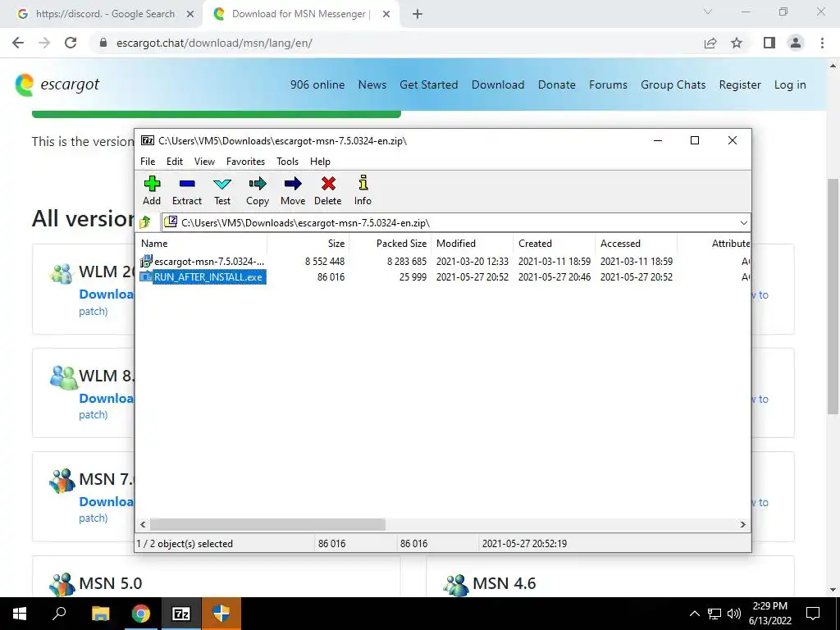Click the right arrow of the 7-Zip horizontal scrollbar
840x630 pixels.
[742, 524]
